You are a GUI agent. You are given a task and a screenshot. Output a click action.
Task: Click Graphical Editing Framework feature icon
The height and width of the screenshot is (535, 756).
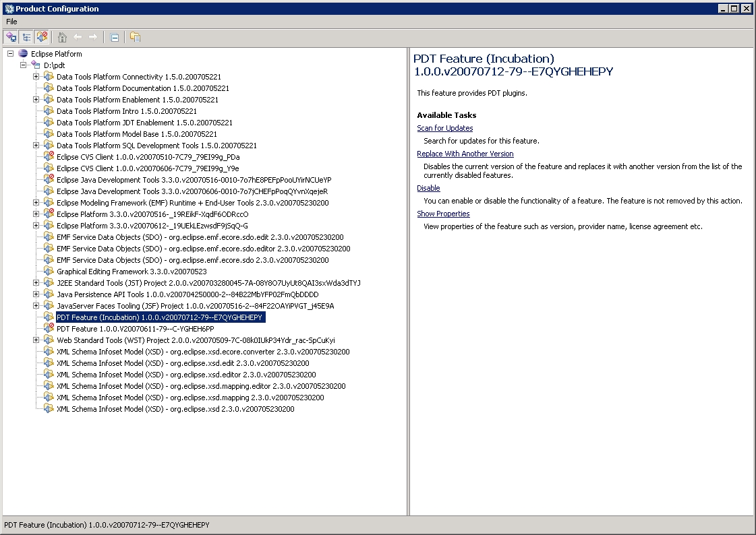tap(49, 271)
